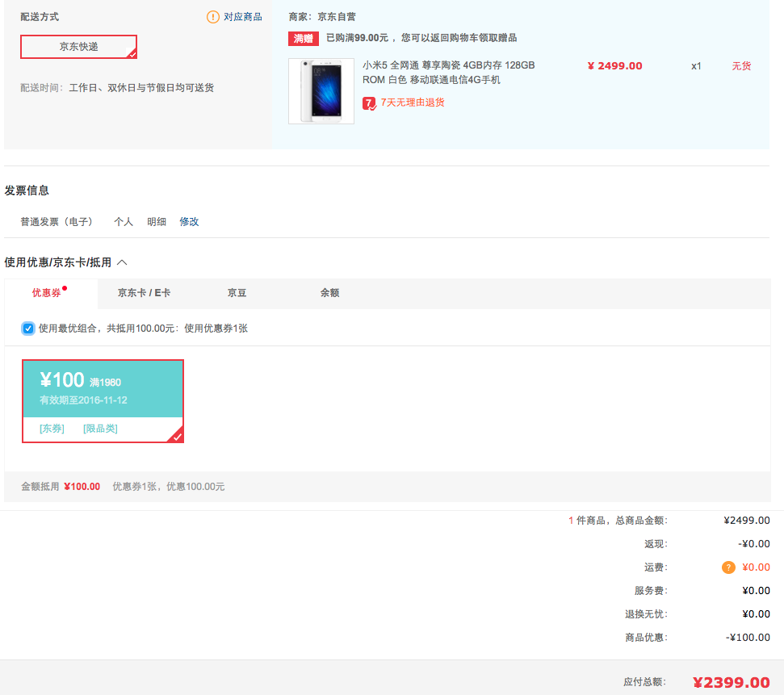784x695 pixels.
Task: Click the 7-day return badge icon
Action: coord(369,103)
